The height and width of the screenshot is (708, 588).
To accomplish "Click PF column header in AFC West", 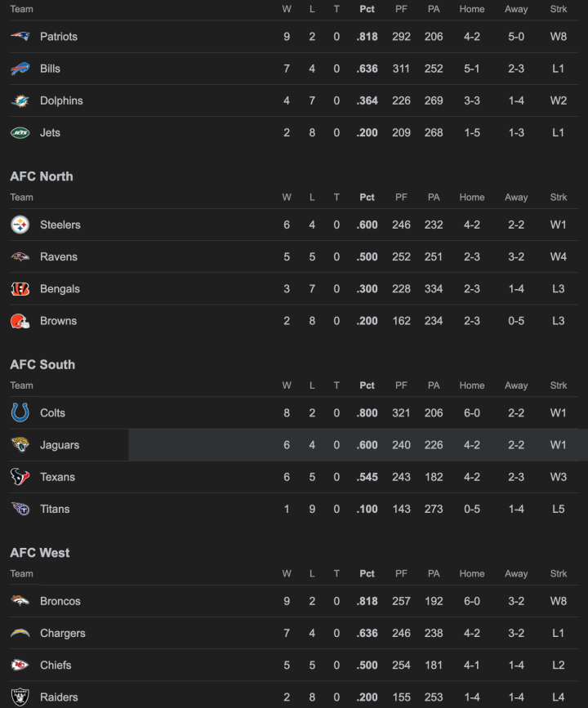I will (x=401, y=573).
